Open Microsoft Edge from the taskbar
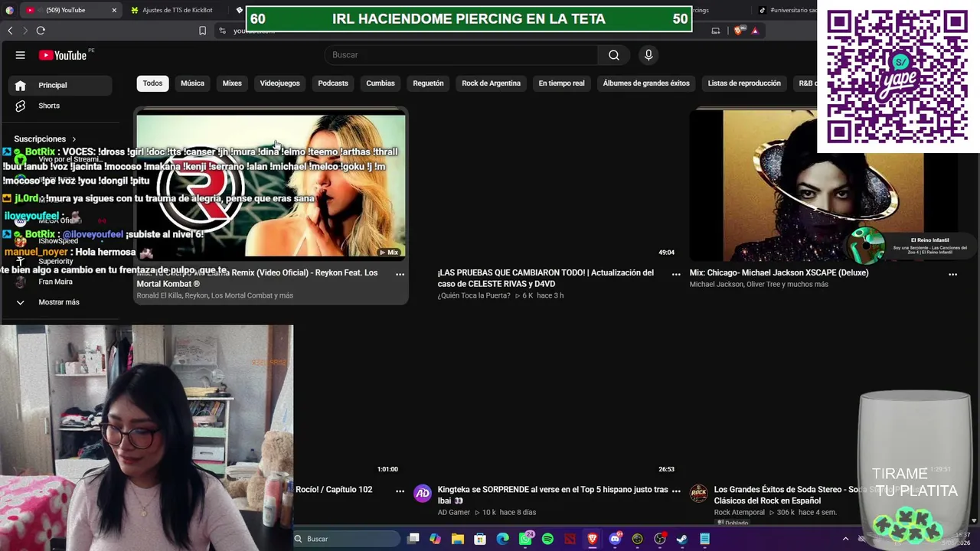The width and height of the screenshot is (980, 551). [502, 539]
